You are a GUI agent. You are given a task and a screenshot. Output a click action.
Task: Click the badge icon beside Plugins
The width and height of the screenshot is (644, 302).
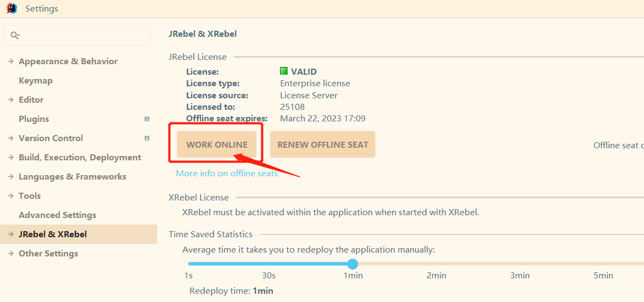pyautogui.click(x=147, y=119)
